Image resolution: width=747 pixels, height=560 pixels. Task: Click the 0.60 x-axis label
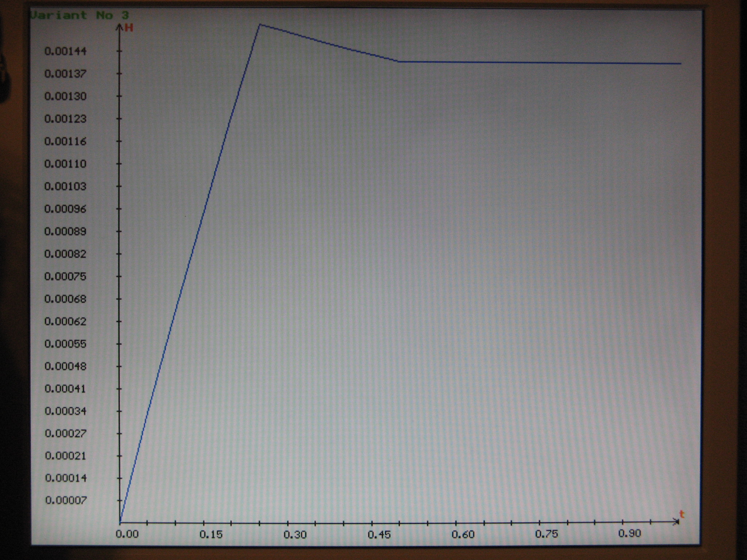click(463, 534)
